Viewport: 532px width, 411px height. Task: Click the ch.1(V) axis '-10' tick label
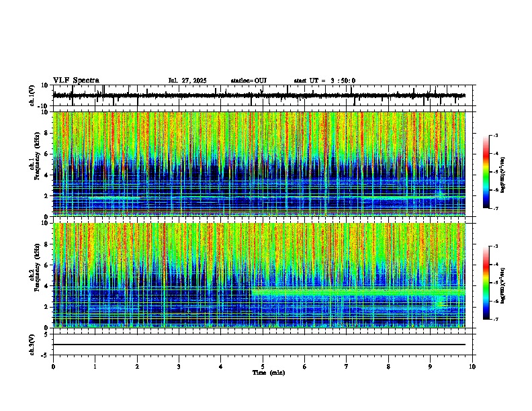tap(44, 106)
